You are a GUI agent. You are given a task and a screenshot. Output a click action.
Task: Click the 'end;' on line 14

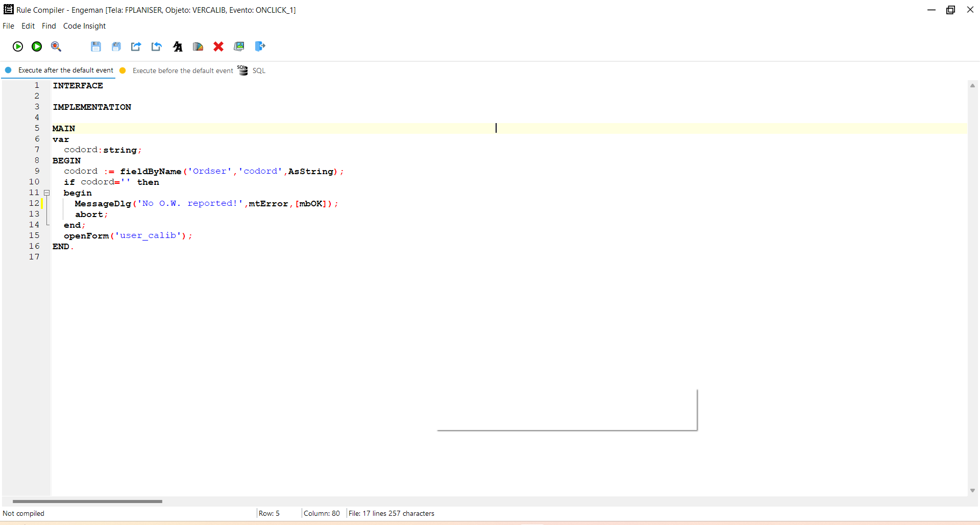pos(75,225)
